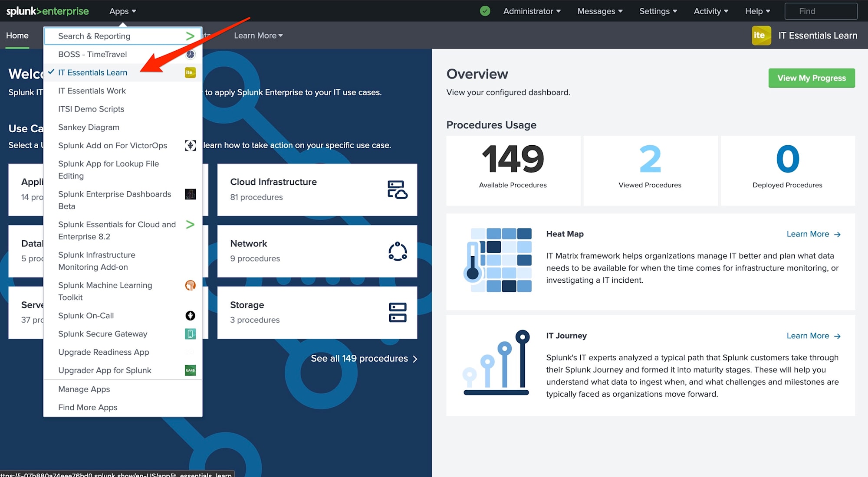
Task: Click Find More Apps
Action: pyautogui.click(x=123, y=407)
